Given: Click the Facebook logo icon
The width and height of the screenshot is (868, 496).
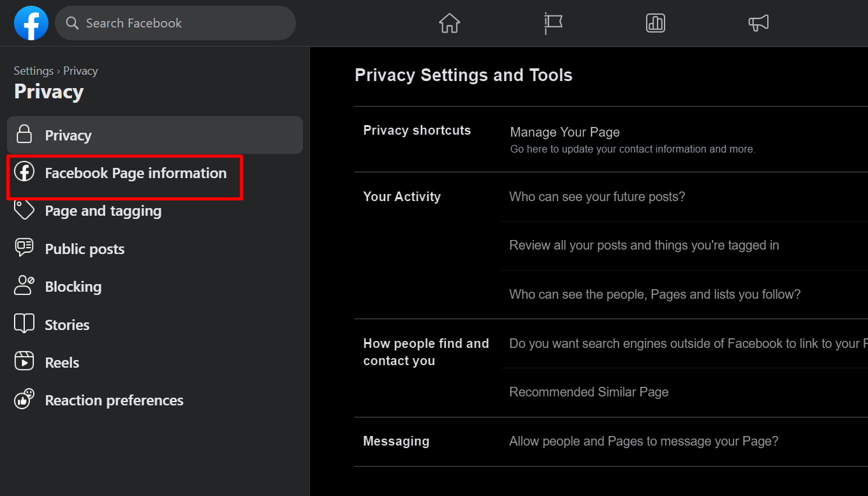Looking at the screenshot, I should pyautogui.click(x=31, y=23).
